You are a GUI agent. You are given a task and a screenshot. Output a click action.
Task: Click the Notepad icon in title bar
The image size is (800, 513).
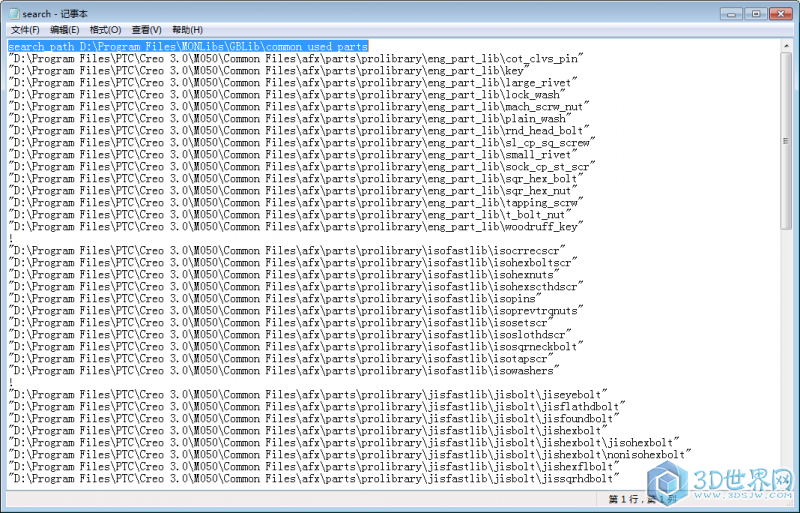[x=14, y=14]
